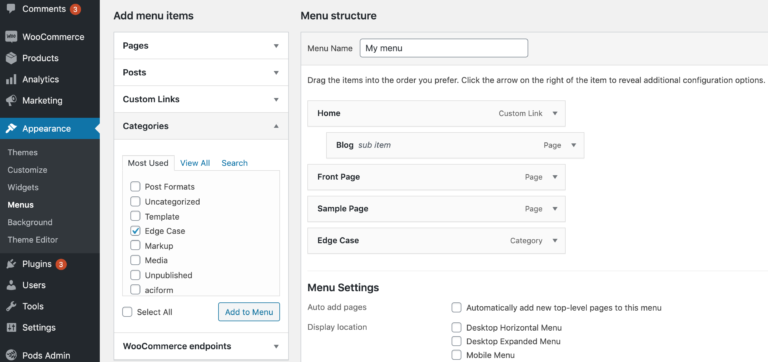Open Customize in the Appearance submenu
The height and width of the screenshot is (362, 768).
(x=27, y=170)
